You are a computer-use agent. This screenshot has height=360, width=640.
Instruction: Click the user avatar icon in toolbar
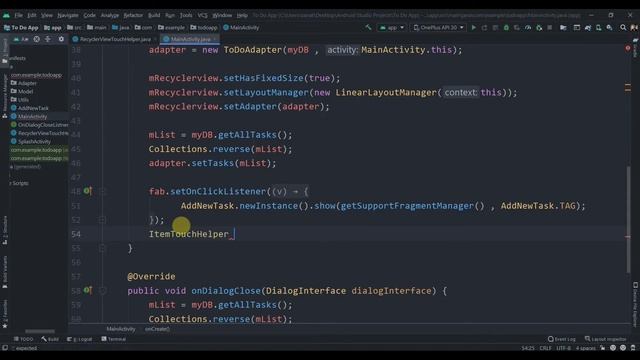[x=634, y=27]
